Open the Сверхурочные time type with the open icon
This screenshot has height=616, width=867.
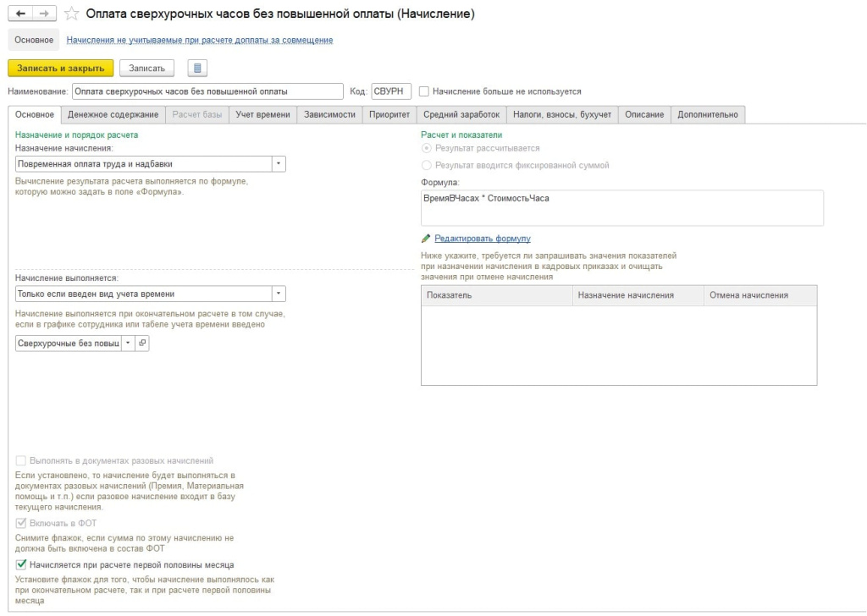(141, 344)
